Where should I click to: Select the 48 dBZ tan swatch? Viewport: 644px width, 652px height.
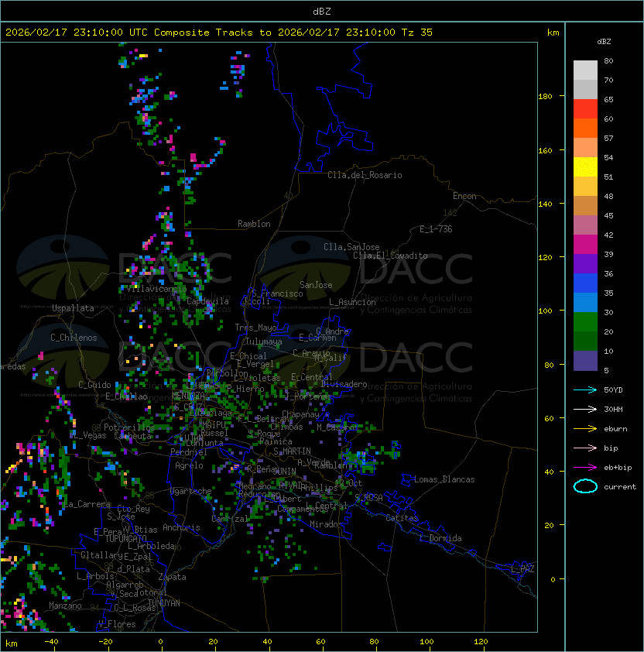tap(585, 205)
